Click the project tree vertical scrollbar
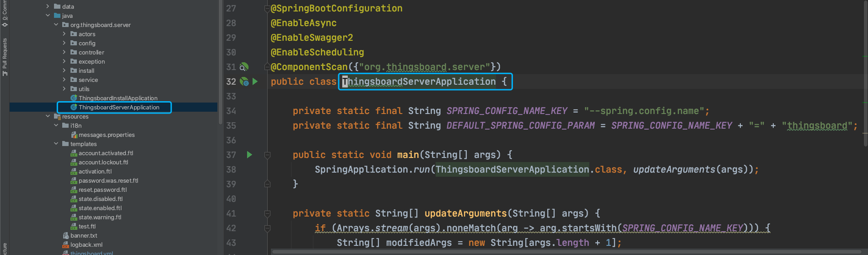The width and height of the screenshot is (868, 255). (x=221, y=62)
